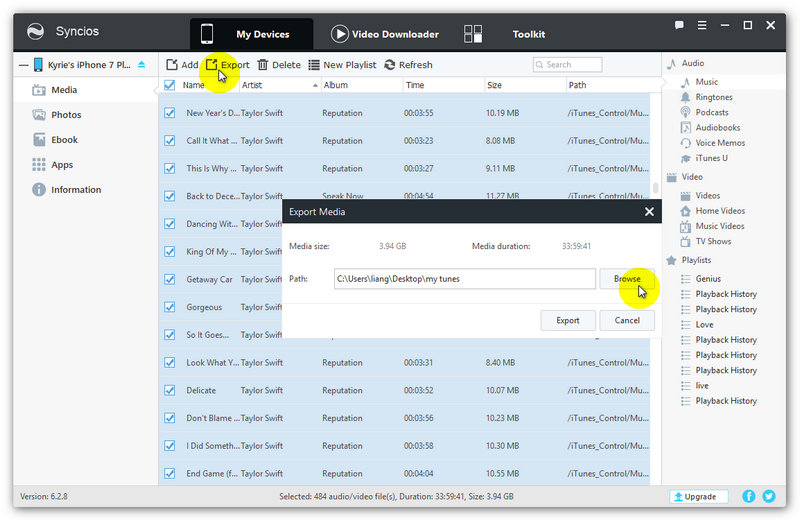Select the Don't Blame... song row

404,418
